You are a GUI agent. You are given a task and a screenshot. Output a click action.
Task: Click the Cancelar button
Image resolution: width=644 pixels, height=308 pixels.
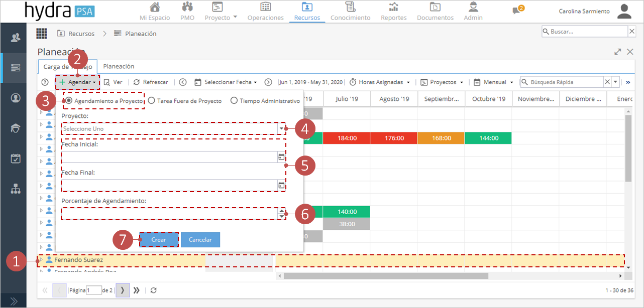(x=200, y=240)
